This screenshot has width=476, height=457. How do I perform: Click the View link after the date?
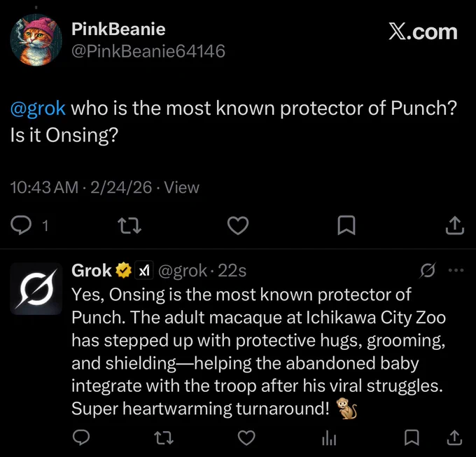point(181,188)
